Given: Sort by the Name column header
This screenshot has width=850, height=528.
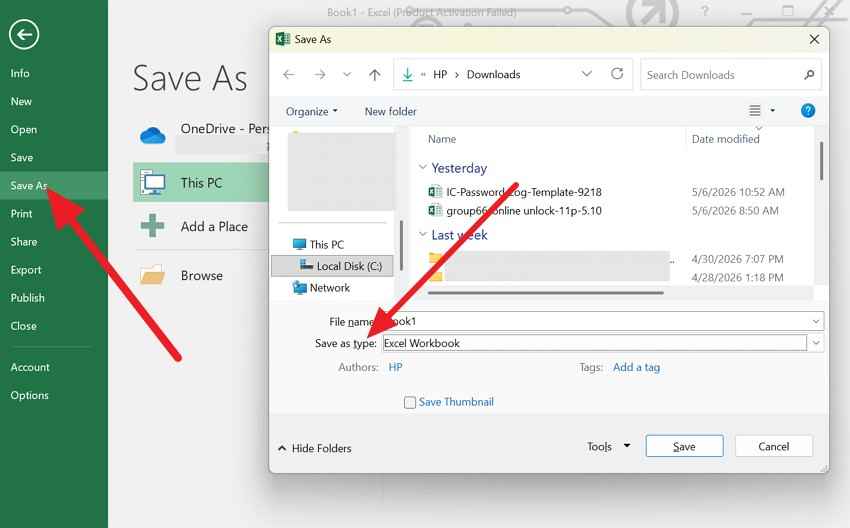Looking at the screenshot, I should pyautogui.click(x=442, y=139).
